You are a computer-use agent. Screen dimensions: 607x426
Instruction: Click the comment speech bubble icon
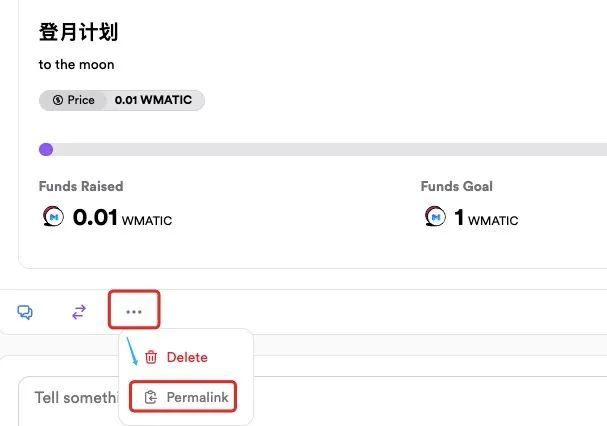coord(25,312)
